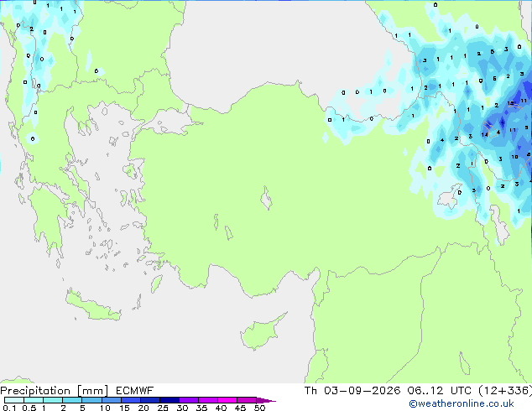
Task: Click the legend arrow beyond 50
Action: coord(266,400)
